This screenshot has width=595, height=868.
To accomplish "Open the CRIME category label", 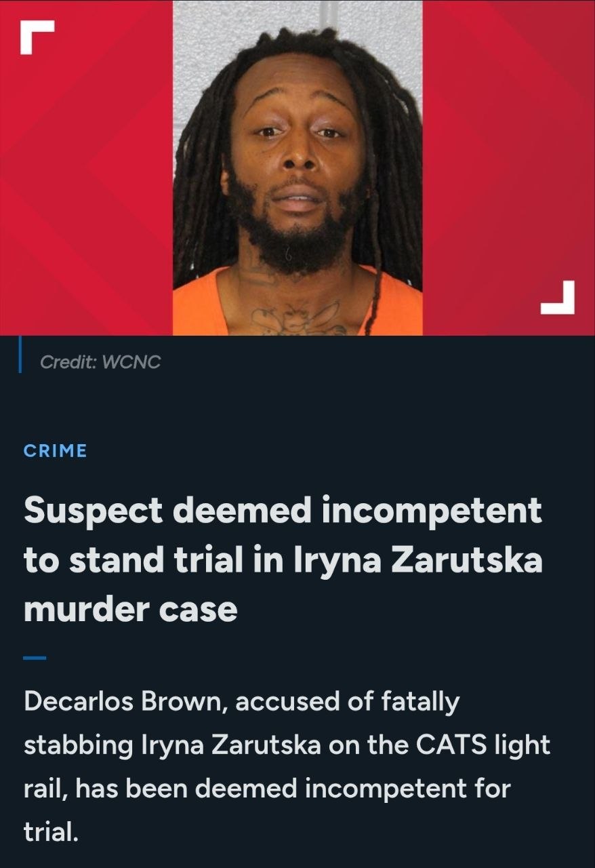I will pyautogui.click(x=56, y=451).
